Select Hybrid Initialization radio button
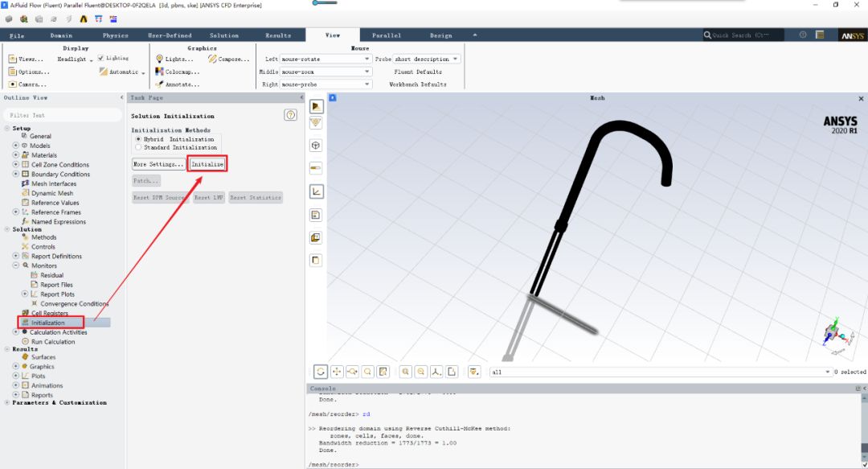 click(138, 139)
